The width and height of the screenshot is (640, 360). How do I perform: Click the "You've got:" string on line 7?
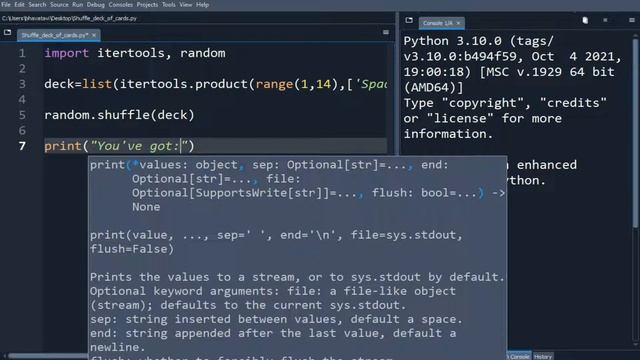pos(139,146)
